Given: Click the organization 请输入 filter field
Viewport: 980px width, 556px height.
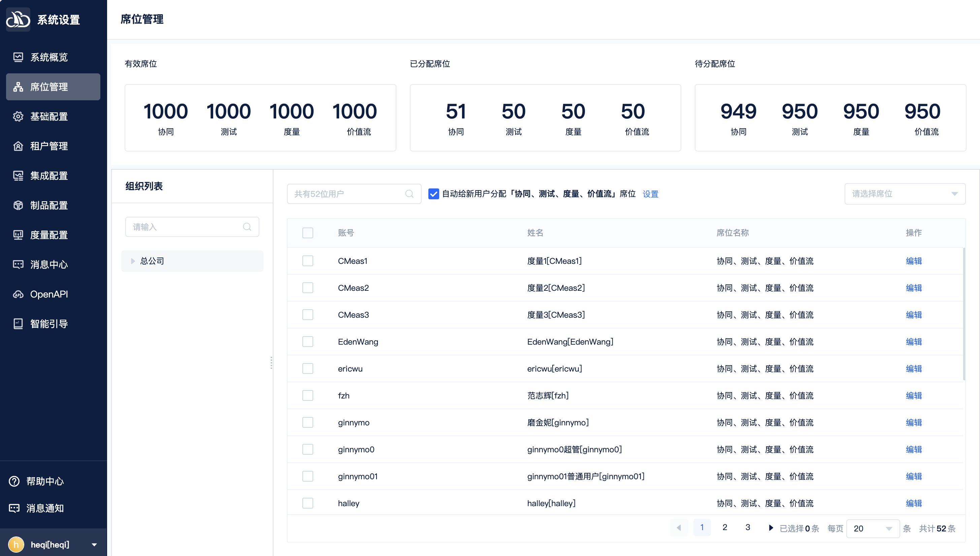Looking at the screenshot, I should [x=192, y=227].
